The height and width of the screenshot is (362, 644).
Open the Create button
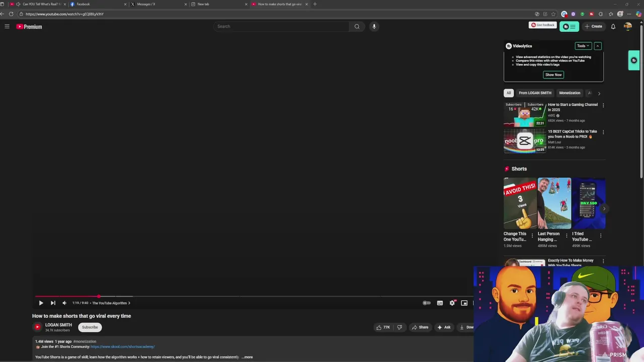click(593, 26)
